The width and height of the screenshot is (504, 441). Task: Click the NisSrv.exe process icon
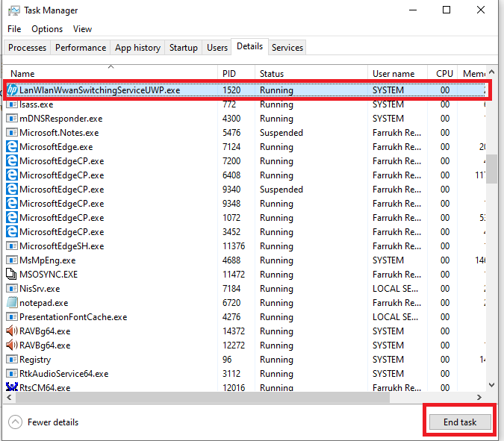point(12,289)
